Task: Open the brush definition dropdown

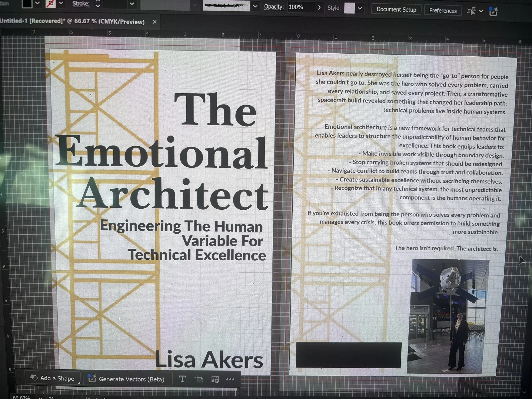Action: pos(255,6)
